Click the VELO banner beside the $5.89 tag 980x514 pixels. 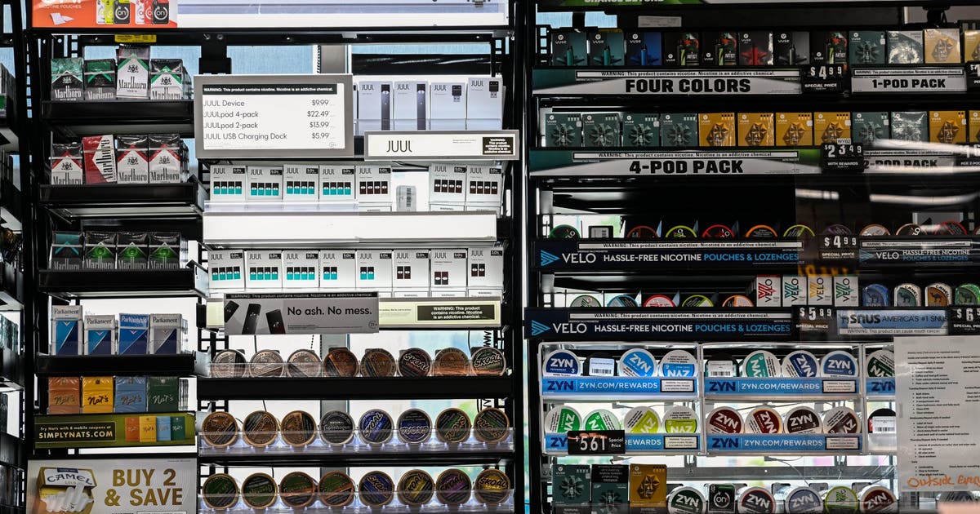click(660, 324)
